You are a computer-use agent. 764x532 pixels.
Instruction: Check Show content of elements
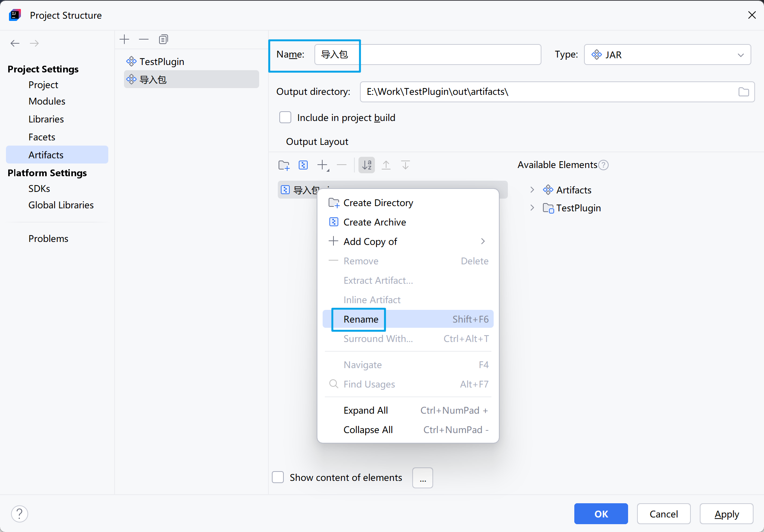click(278, 477)
